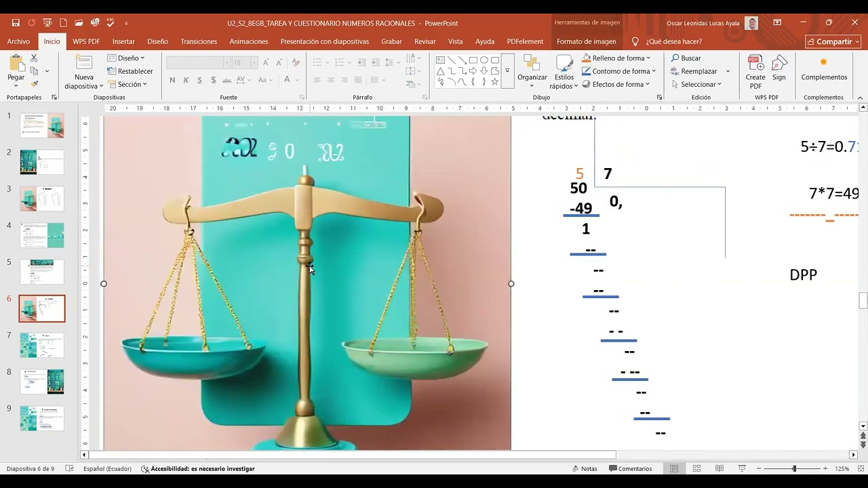Open the Insertar ribbon tab
This screenshot has height=488, width=868.
coord(123,41)
